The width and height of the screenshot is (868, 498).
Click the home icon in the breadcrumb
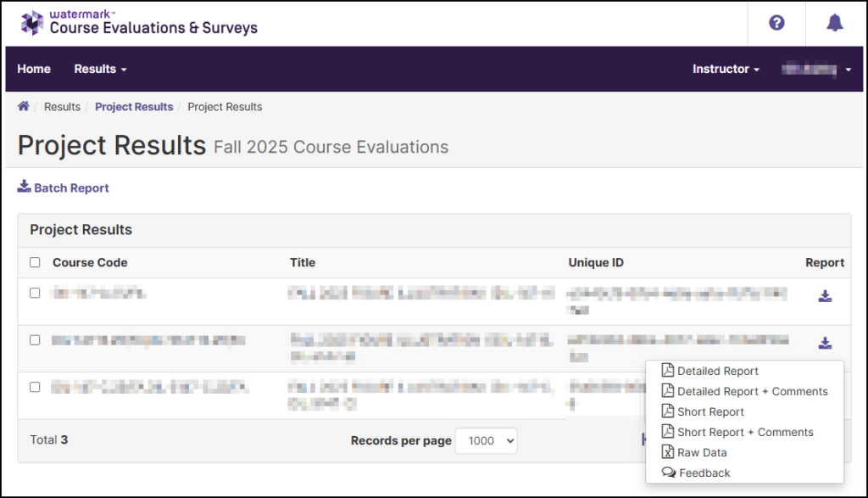point(23,107)
